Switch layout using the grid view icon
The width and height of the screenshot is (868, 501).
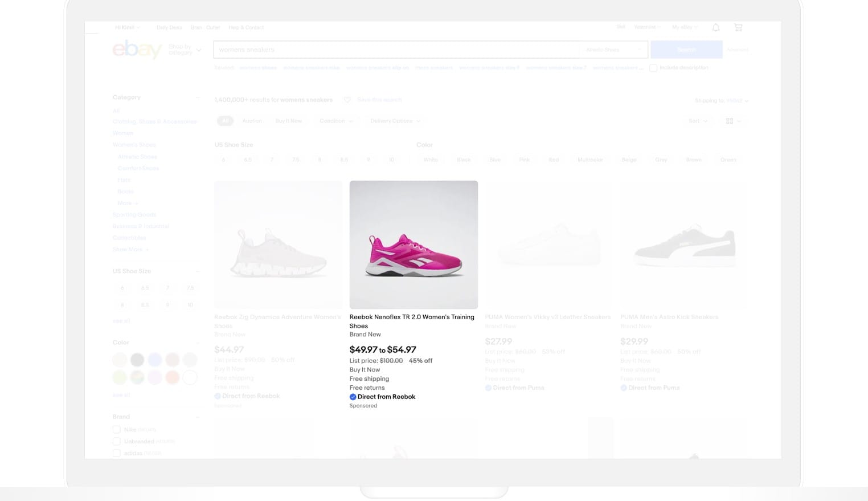(x=730, y=121)
